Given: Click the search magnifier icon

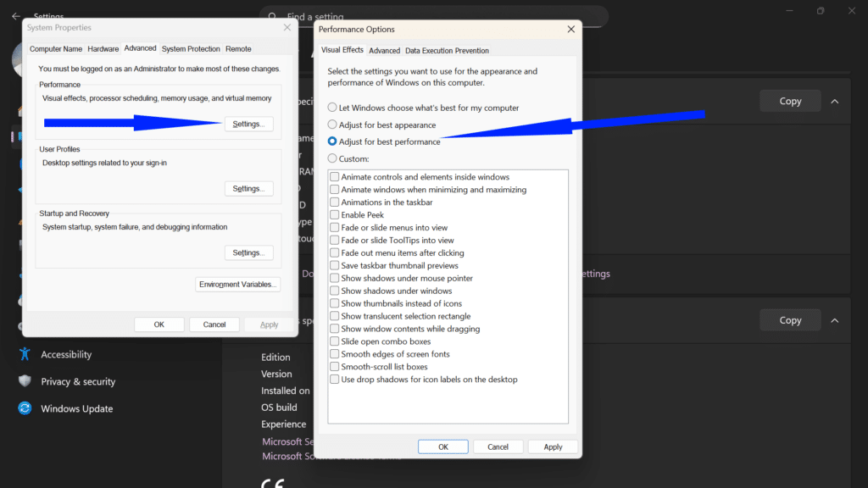Looking at the screenshot, I should pyautogui.click(x=271, y=17).
